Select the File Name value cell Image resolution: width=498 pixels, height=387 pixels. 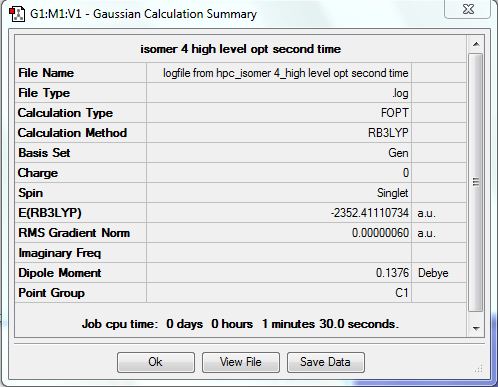tap(279, 73)
